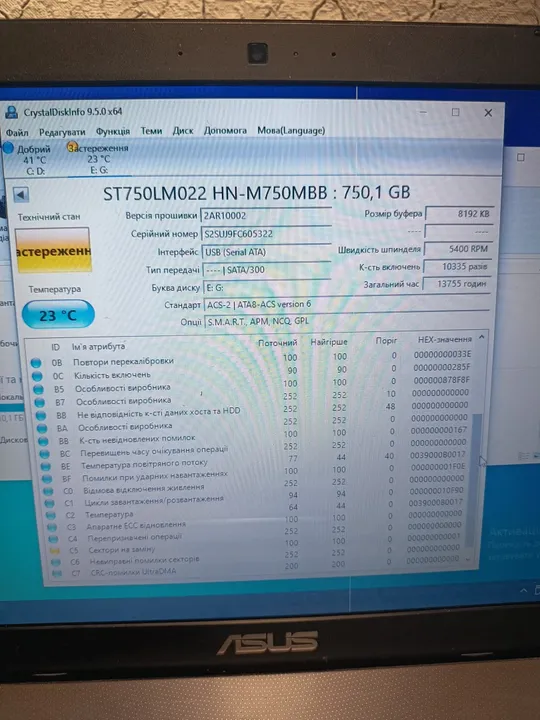Image resolution: width=540 pixels, height=720 pixels.
Task: Click scroll-up arrow of attribute list
Action: pos(481,338)
